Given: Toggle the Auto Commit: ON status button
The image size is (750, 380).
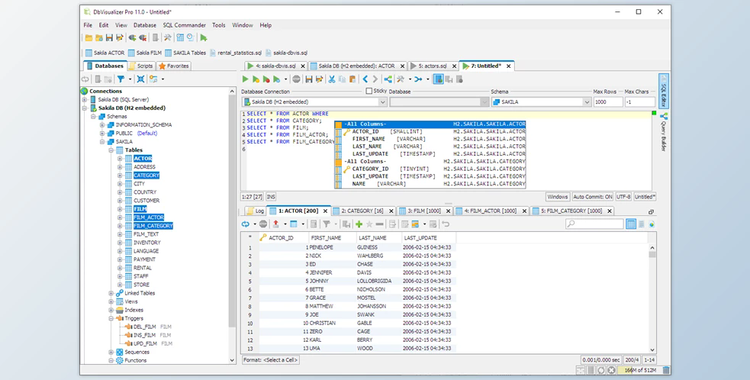Looking at the screenshot, I should click(593, 197).
